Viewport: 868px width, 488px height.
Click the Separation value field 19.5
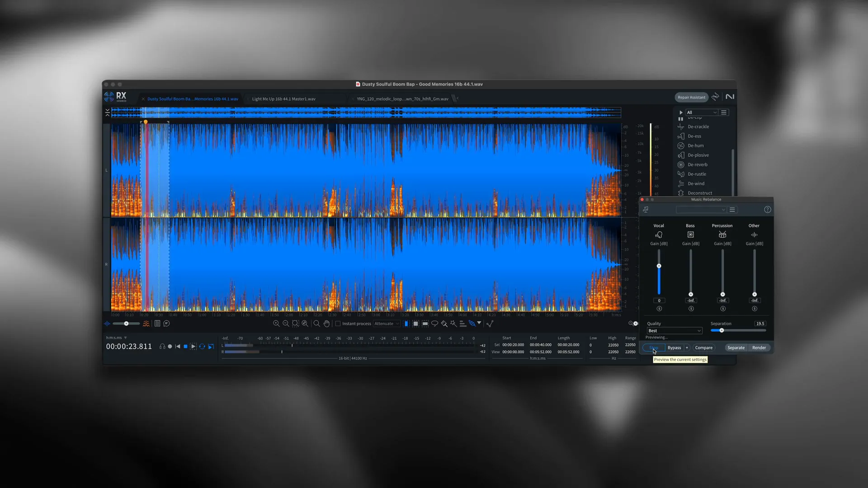760,324
